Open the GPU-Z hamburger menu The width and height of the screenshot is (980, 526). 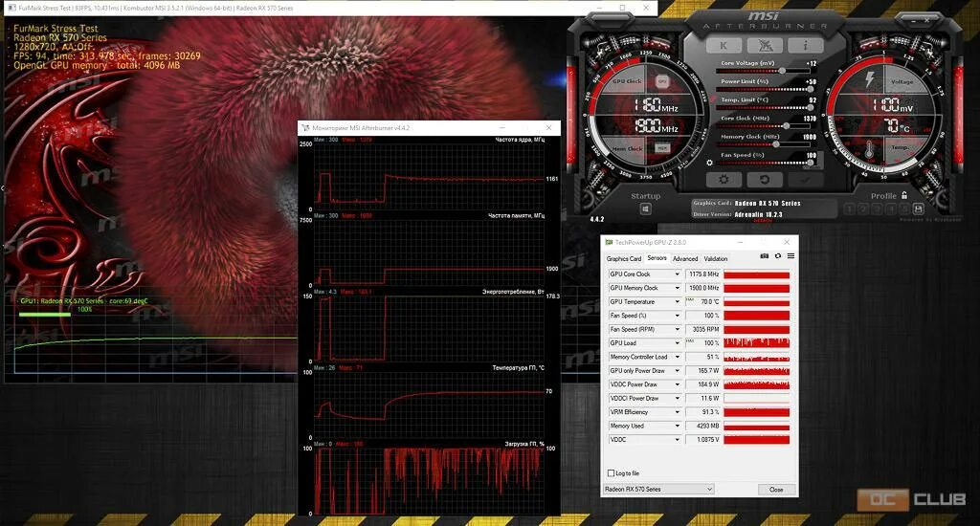tap(791, 256)
